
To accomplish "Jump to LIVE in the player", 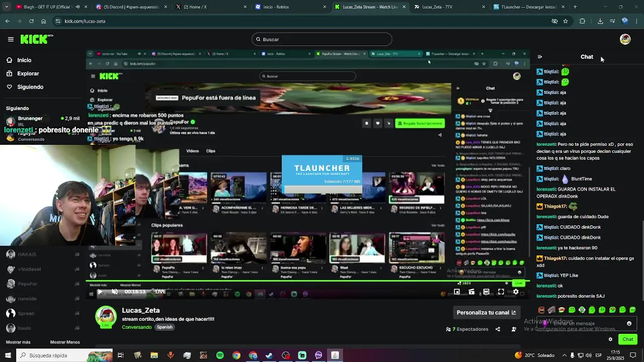I will pos(160,292).
